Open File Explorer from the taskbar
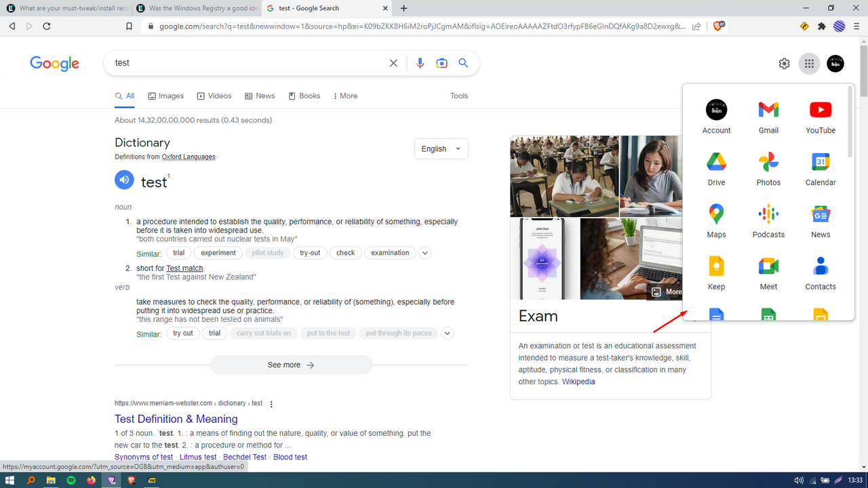 point(51,481)
